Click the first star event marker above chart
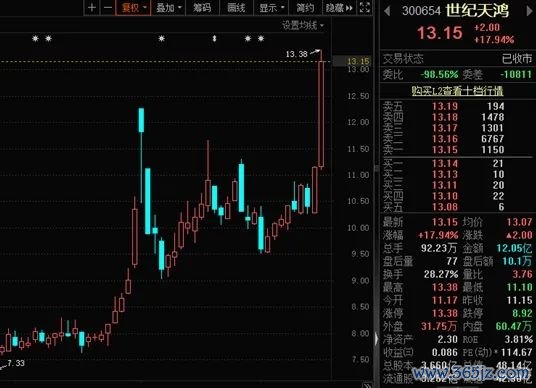 click(x=35, y=39)
